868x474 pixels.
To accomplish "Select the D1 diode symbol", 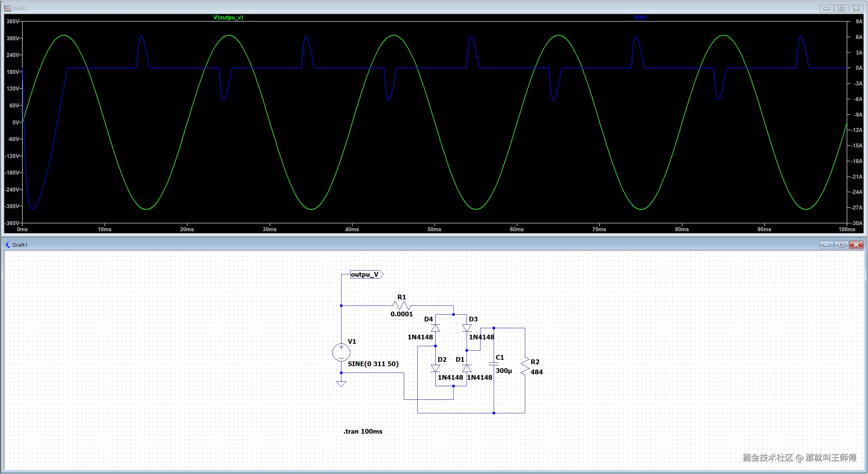I will pyautogui.click(x=467, y=368).
